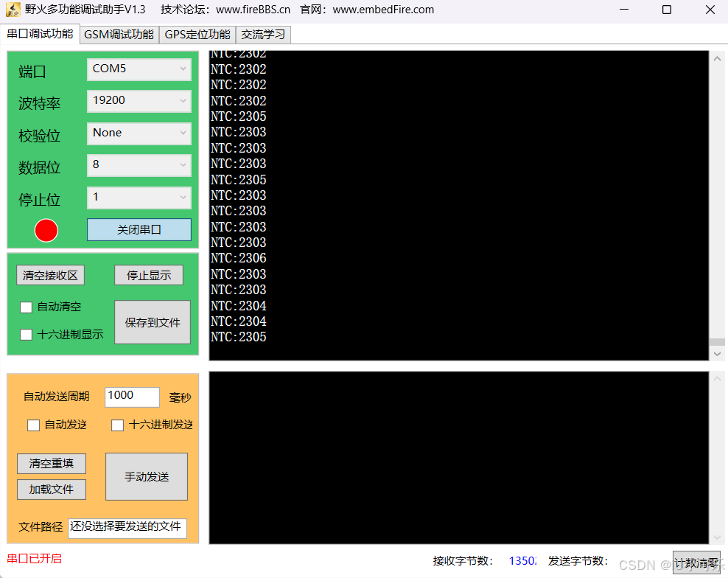
Task: Open the 波特率 19200 dropdown
Action: (139, 100)
